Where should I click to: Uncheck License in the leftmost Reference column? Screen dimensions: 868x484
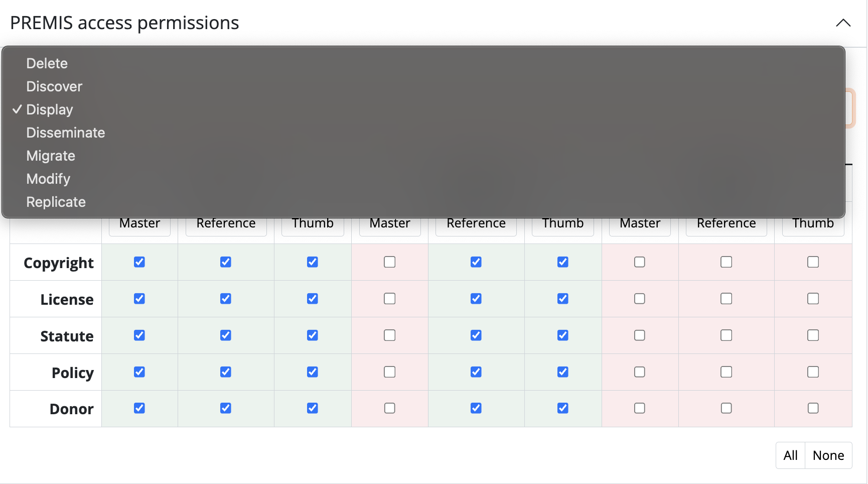coord(226,299)
